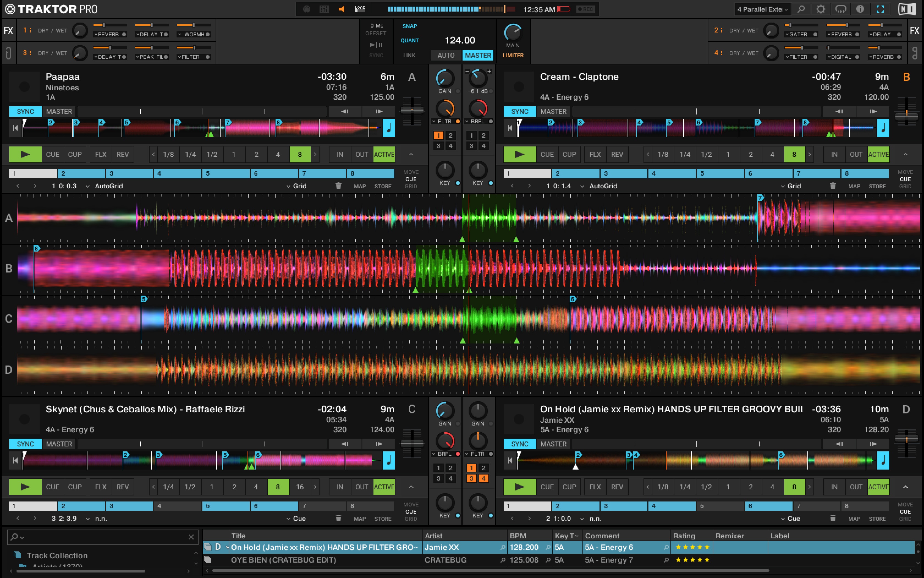Click CUP button on Deck C
Viewport: 924px width, 578px height.
tap(75, 487)
